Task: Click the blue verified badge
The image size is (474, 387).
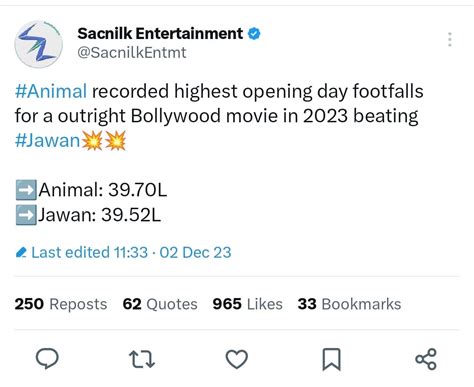Action: (254, 34)
